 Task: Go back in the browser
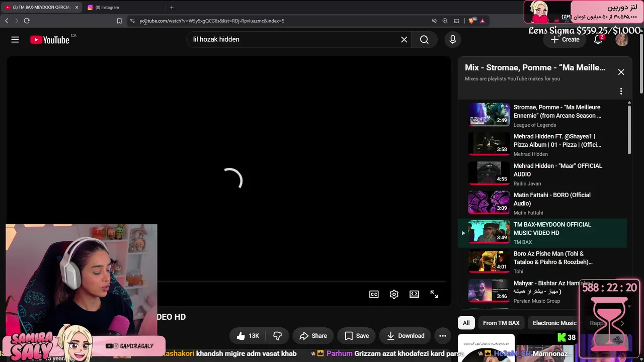[7, 21]
